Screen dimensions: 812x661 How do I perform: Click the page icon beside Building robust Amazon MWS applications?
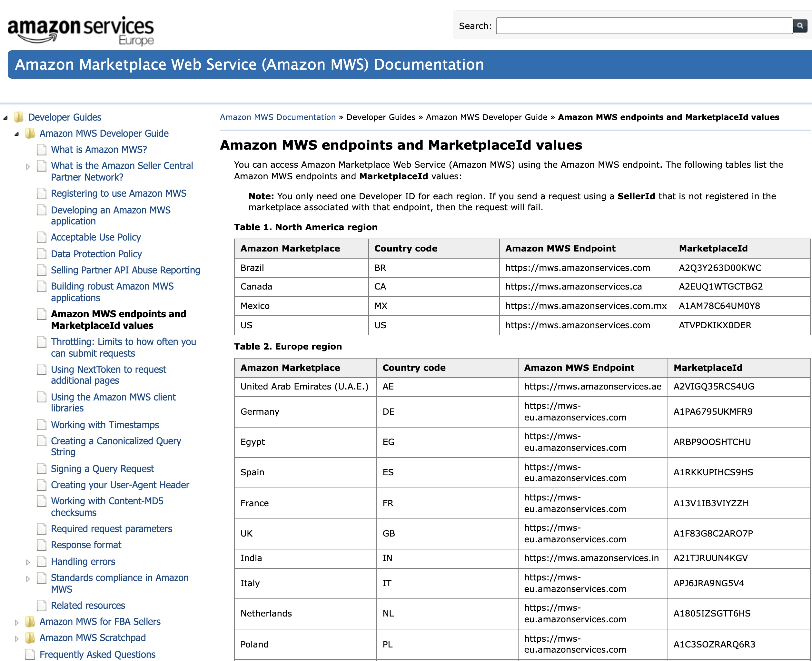point(42,286)
